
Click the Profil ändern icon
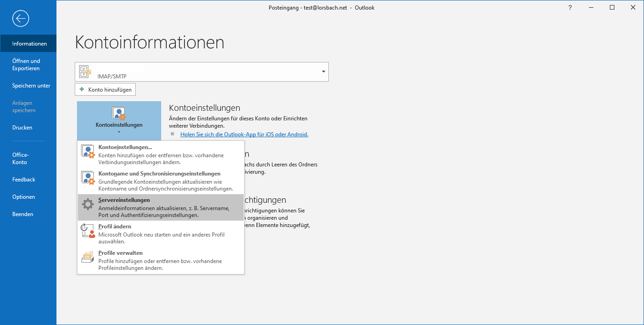88,231
